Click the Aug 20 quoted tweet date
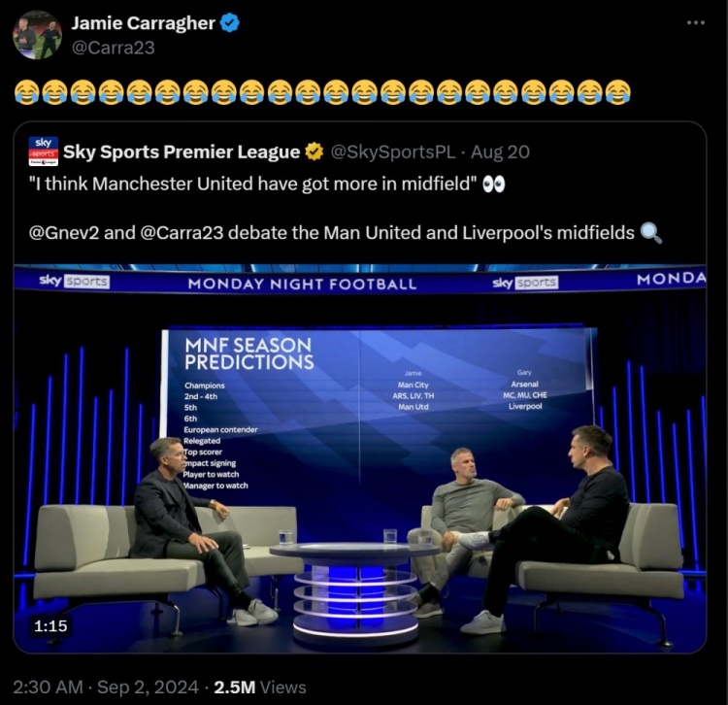The image size is (728, 705). pyautogui.click(x=500, y=151)
